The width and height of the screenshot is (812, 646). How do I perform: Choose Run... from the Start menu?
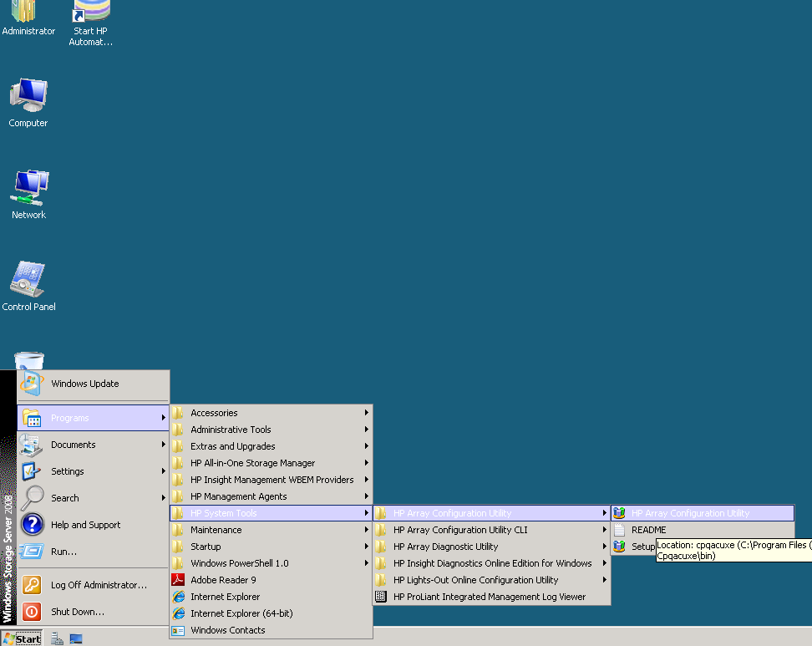pyautogui.click(x=94, y=552)
